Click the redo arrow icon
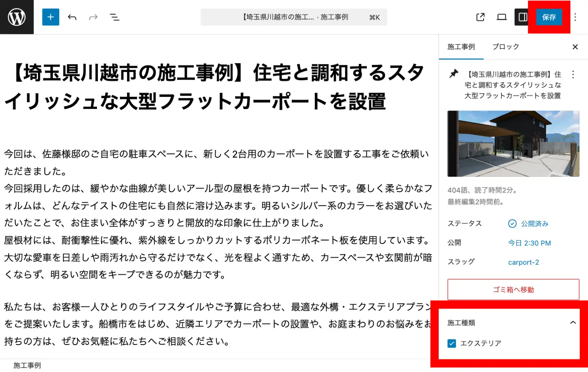The height and width of the screenshot is (372, 588). (93, 17)
